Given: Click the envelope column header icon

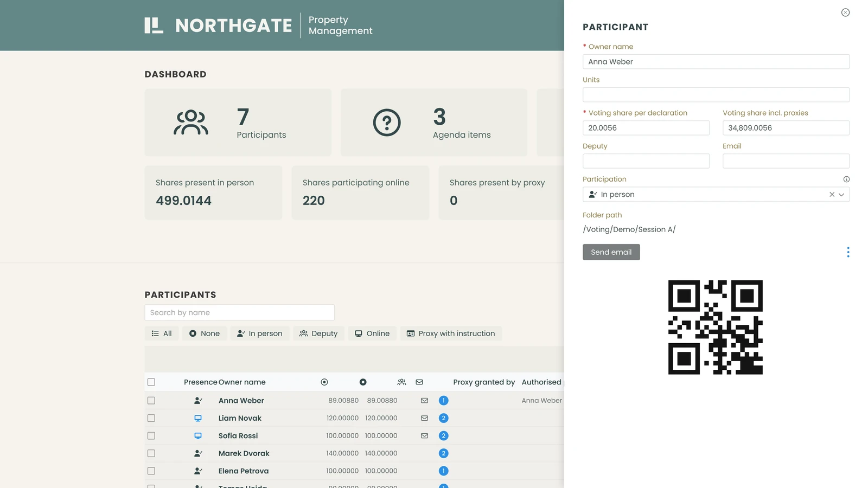Looking at the screenshot, I should tap(419, 382).
